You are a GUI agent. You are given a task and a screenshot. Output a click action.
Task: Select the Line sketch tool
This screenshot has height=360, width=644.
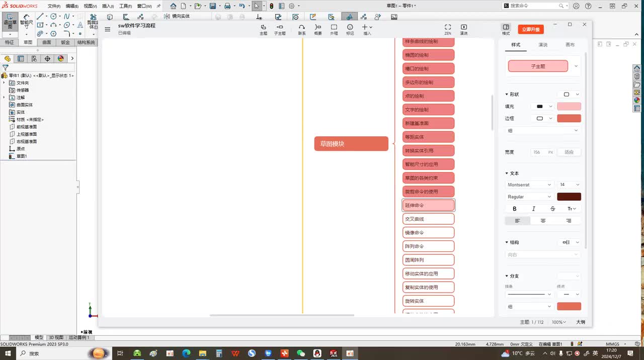point(40,17)
